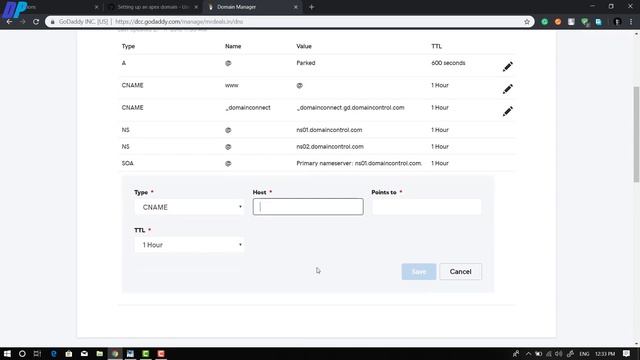Open File Explorer from taskbar
This screenshot has width=640, height=360.
pos(100,353)
